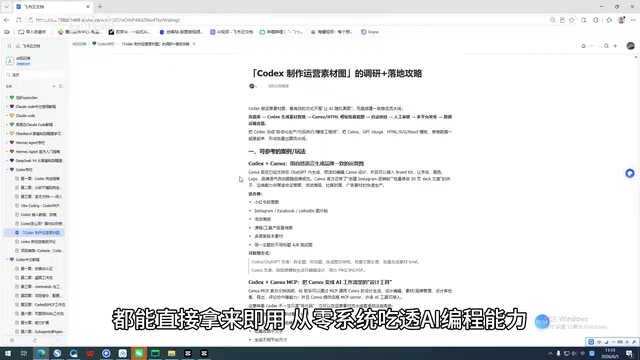Open the bookmark with the purple icon
The width and height of the screenshot is (640, 360).
[x=231, y=32]
